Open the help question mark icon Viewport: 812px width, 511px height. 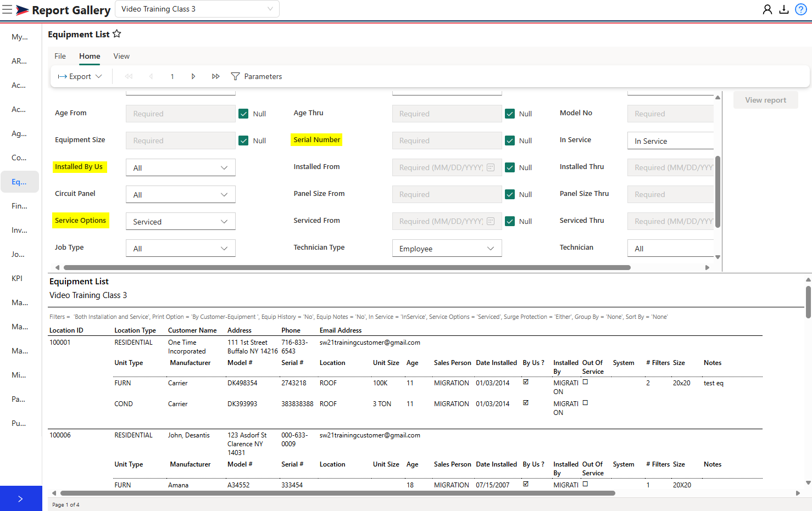coord(801,9)
